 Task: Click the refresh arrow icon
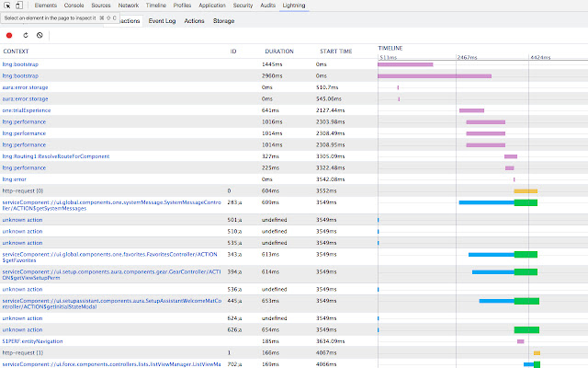25,35
